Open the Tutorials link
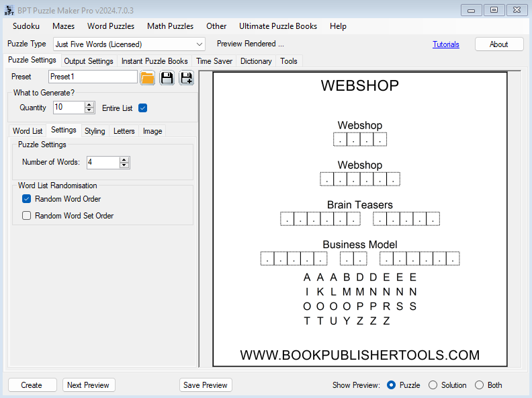 (x=446, y=44)
